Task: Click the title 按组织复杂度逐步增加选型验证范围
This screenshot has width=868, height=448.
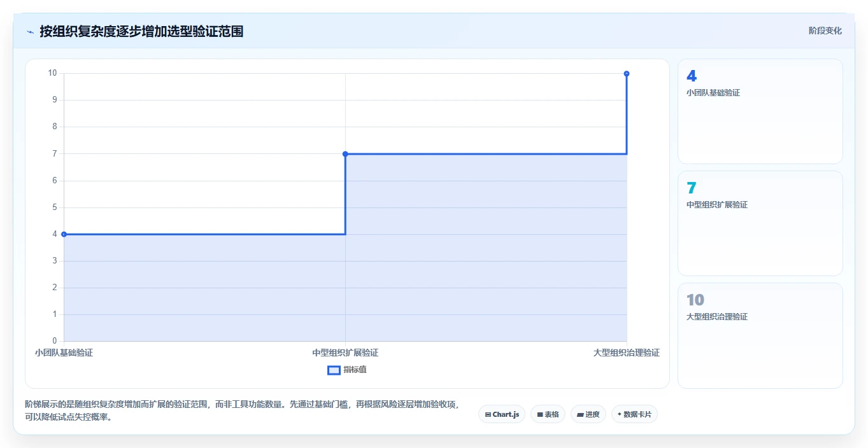Action: tap(141, 31)
